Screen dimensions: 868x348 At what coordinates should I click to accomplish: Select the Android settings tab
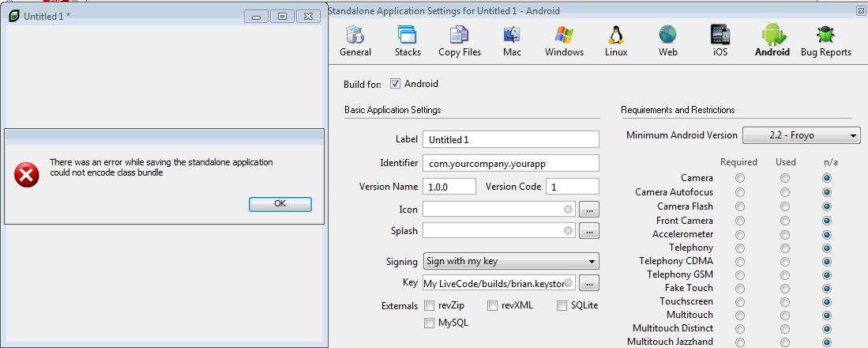pyautogui.click(x=772, y=41)
